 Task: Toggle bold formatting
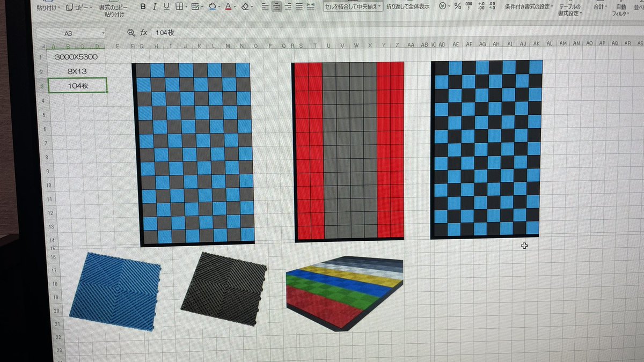coord(143,6)
